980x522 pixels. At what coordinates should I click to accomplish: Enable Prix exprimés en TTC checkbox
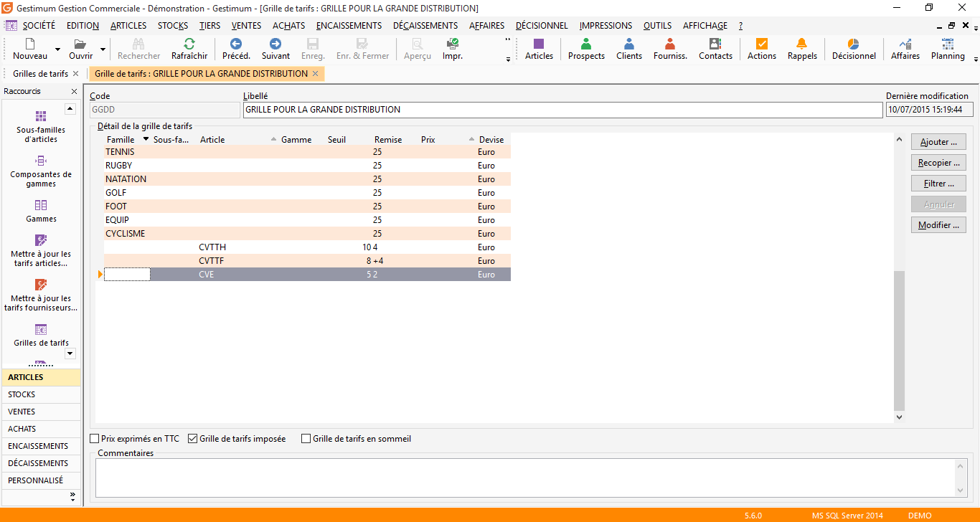click(x=95, y=439)
